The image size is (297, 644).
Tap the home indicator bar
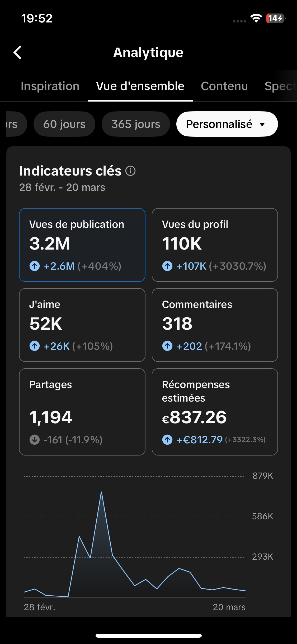pyautogui.click(x=149, y=636)
